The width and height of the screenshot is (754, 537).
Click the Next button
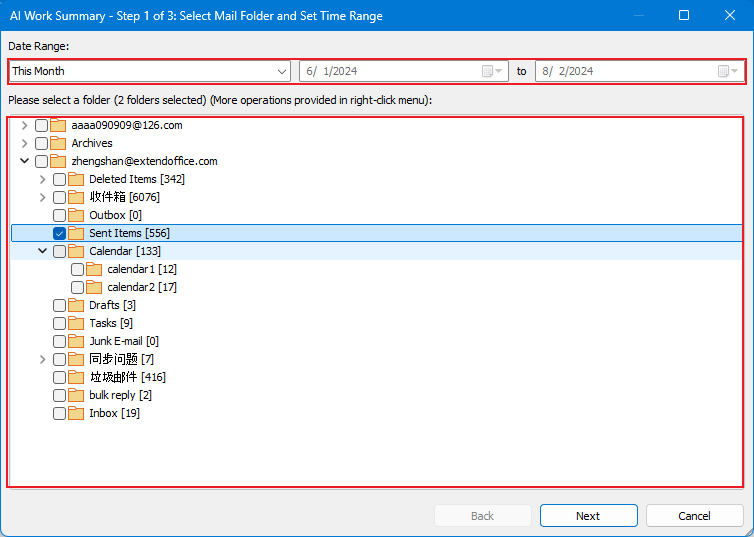click(588, 516)
